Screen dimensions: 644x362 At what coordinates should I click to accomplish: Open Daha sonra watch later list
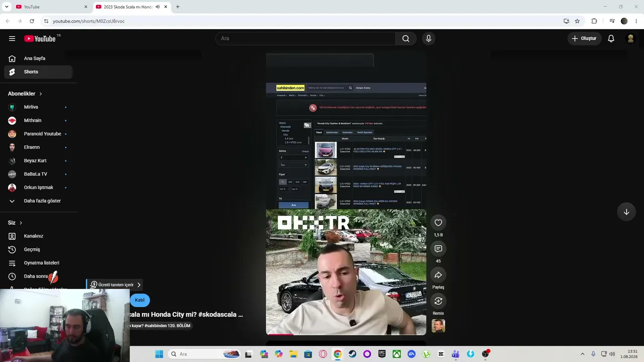click(x=38, y=277)
